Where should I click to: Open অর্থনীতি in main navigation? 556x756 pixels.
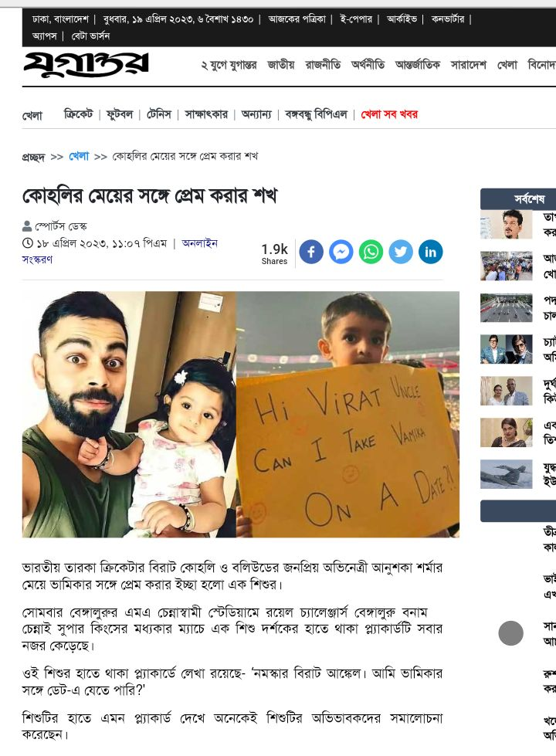click(x=368, y=65)
